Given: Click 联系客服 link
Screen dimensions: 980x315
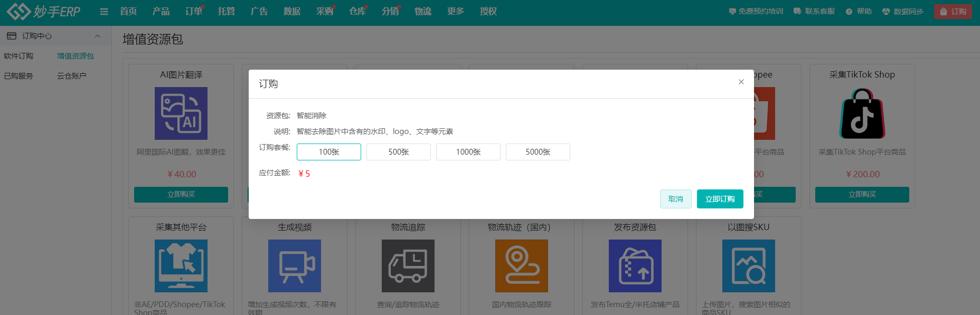Looking at the screenshot, I should 814,12.
